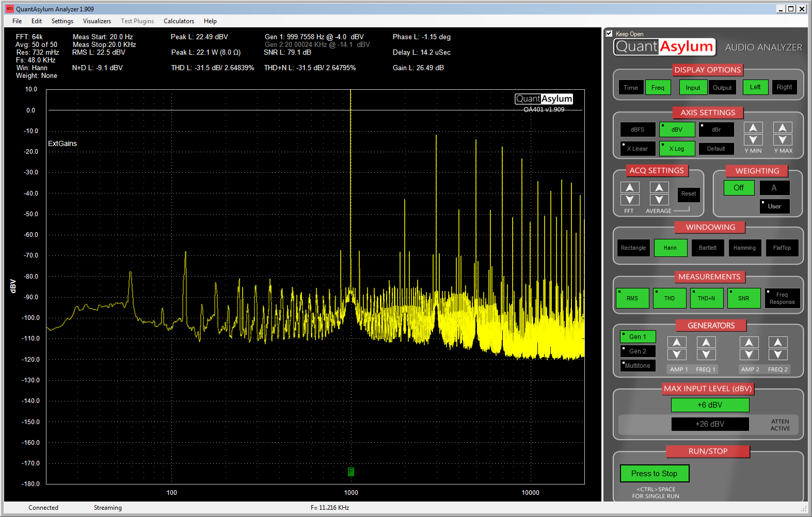812x517 pixels.
Task: Select User weighting
Action: click(774, 206)
